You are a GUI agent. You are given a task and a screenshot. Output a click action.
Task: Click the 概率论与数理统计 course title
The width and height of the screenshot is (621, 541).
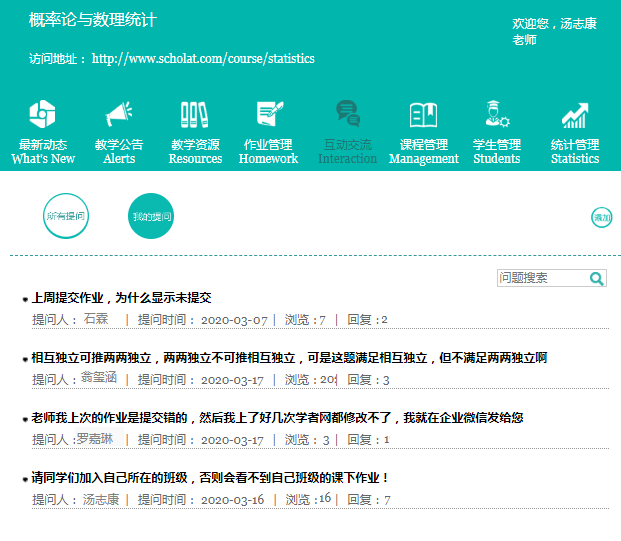[x=93, y=20]
